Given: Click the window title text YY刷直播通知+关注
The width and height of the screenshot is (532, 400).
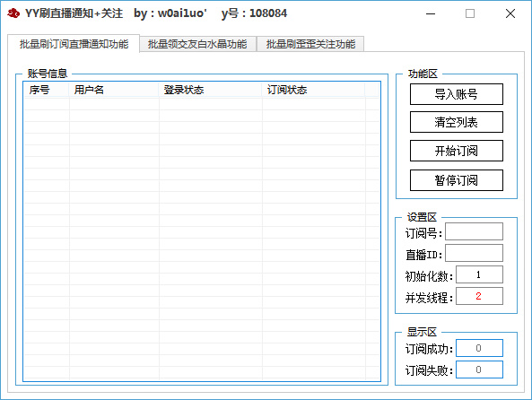Looking at the screenshot, I should [x=74, y=13].
